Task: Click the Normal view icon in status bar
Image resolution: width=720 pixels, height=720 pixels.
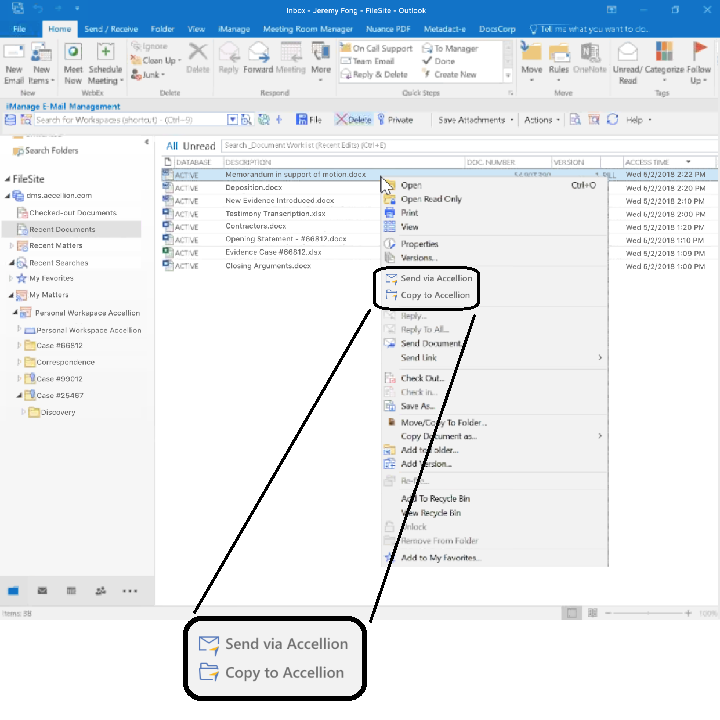Action: tap(572, 613)
